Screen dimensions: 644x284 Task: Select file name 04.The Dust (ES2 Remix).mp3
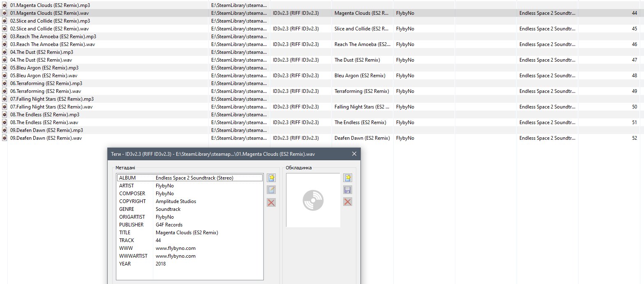click(42, 52)
